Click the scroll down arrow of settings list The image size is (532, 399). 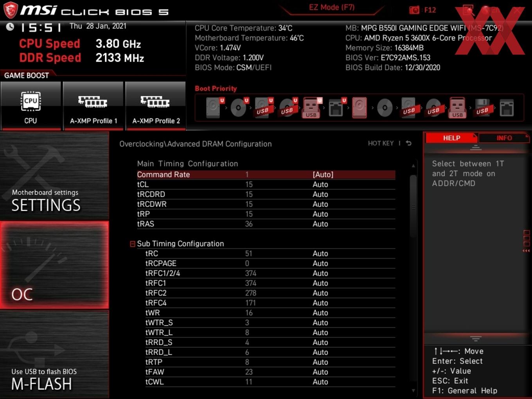pos(413,390)
